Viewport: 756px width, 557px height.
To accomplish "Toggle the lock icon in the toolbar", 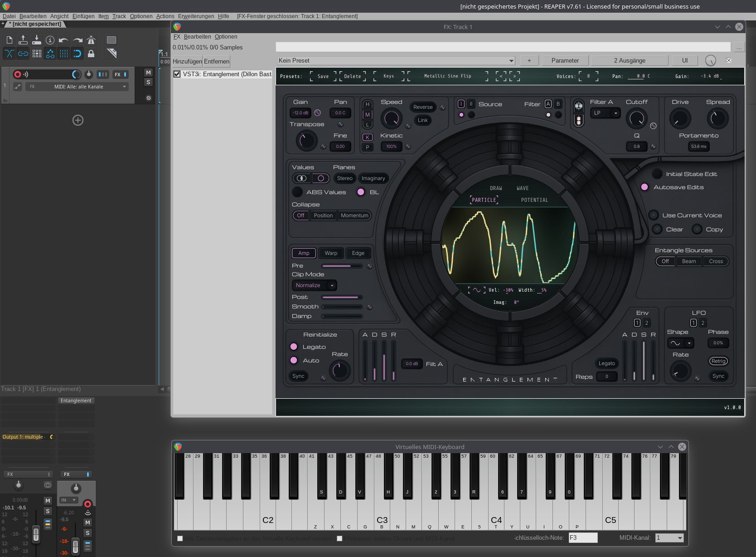I will pos(91,54).
